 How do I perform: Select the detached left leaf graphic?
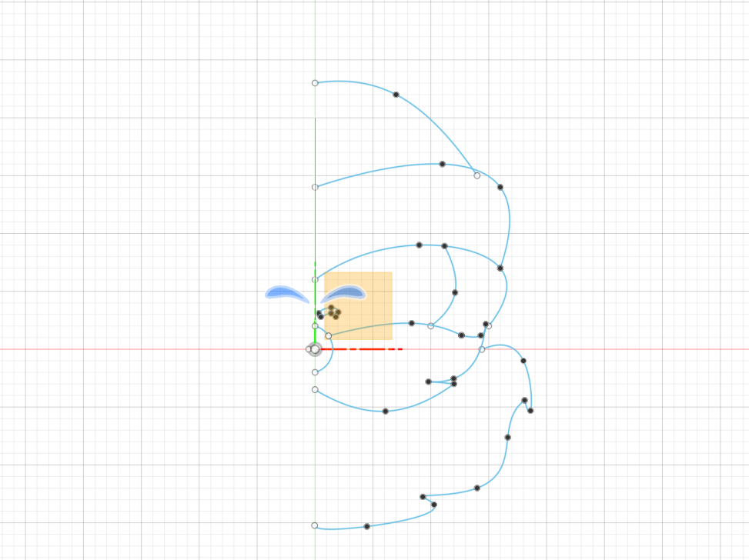286,292
